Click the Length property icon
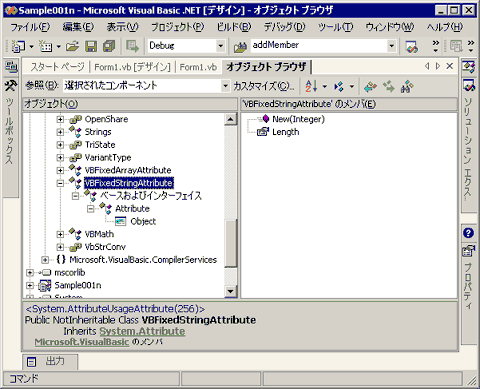Viewport: 480px width, 389px height. click(x=263, y=132)
